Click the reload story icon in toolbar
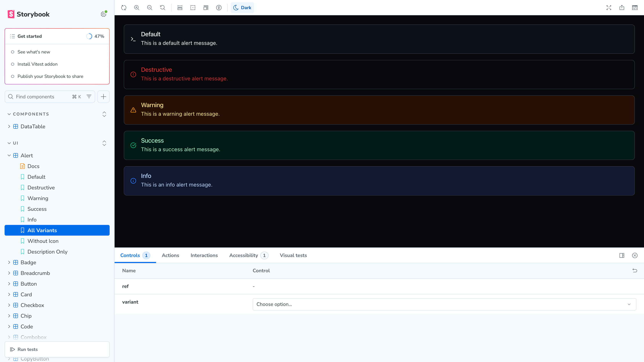 [x=124, y=7]
